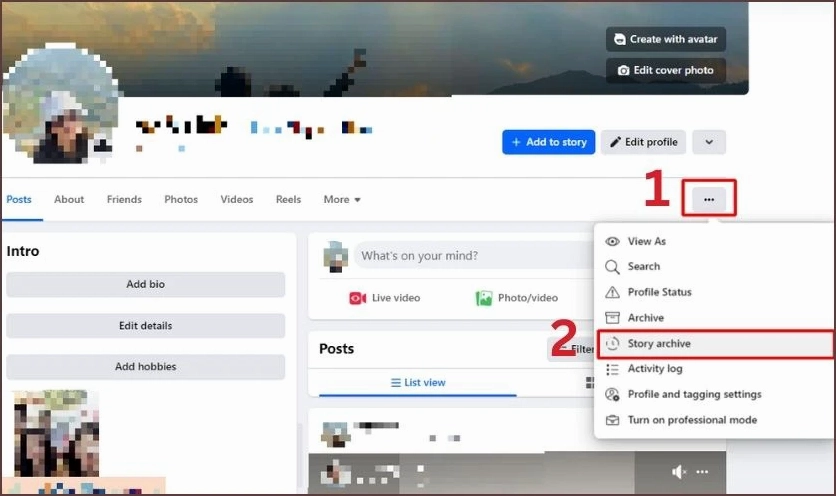
Task: Open the Archive menu entry
Action: point(645,318)
